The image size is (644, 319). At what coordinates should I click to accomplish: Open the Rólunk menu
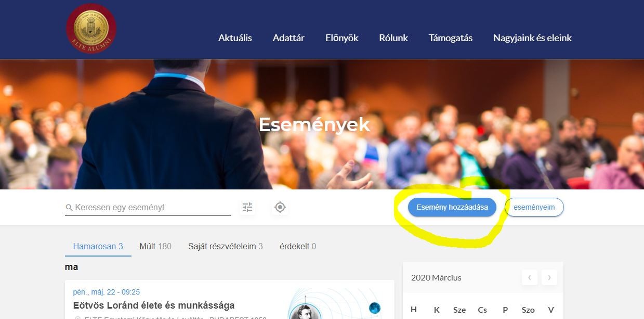393,38
